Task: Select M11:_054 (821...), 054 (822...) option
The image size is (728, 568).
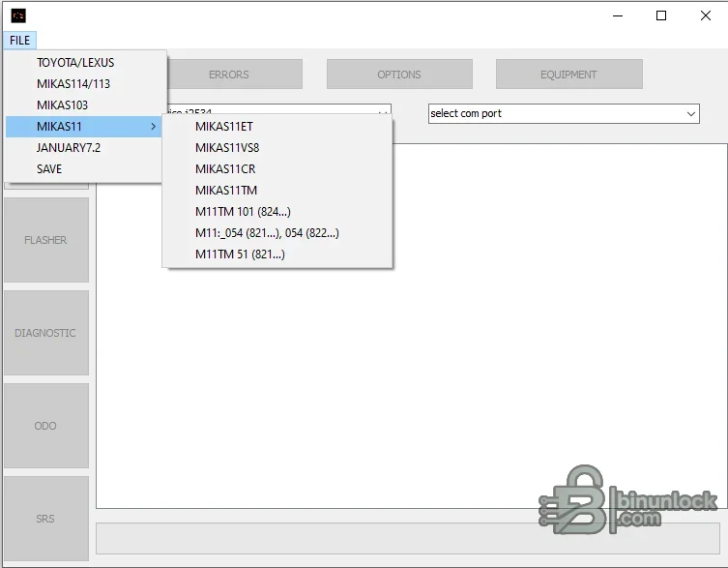Action: [x=277, y=233]
